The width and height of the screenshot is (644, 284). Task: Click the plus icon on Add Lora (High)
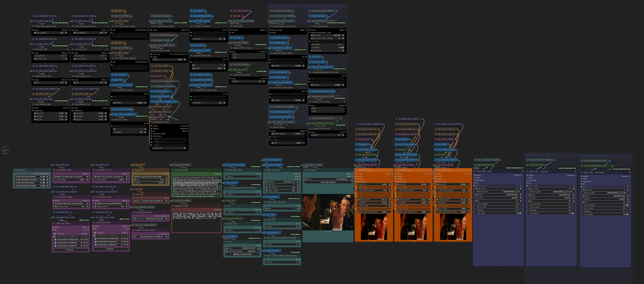pos(65,250)
